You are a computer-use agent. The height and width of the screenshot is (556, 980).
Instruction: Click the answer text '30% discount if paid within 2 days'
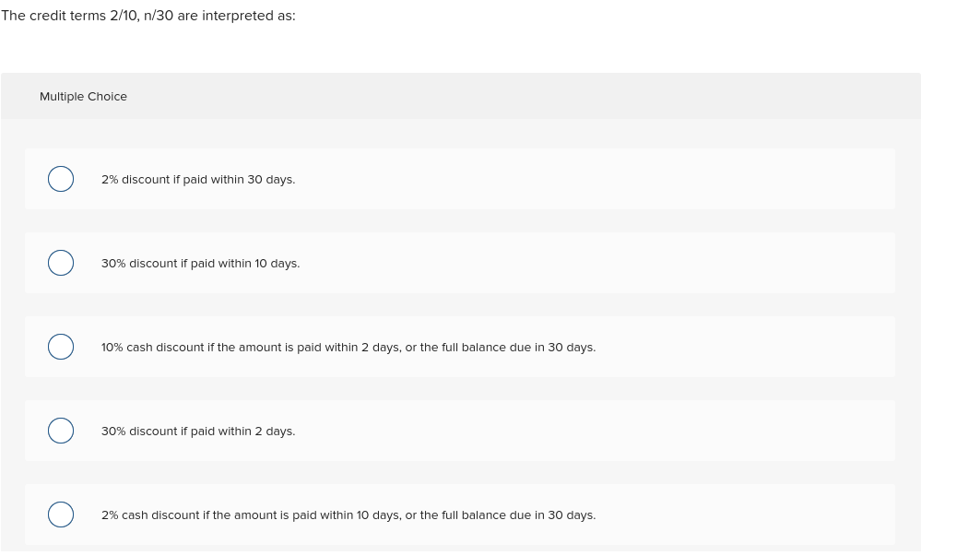(x=198, y=431)
